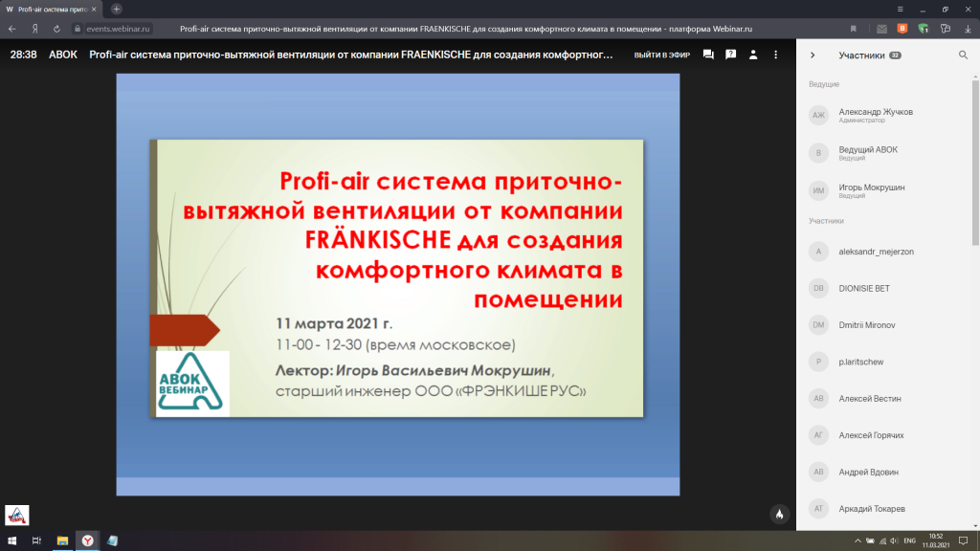Click the ИМ avatar of Игорь Мокрушин
Image resolution: width=980 pixels, height=551 pixels.
click(x=819, y=190)
